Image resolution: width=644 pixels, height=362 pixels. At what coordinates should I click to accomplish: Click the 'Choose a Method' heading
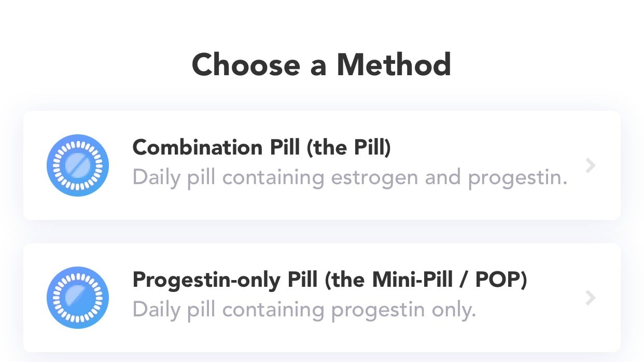(321, 64)
